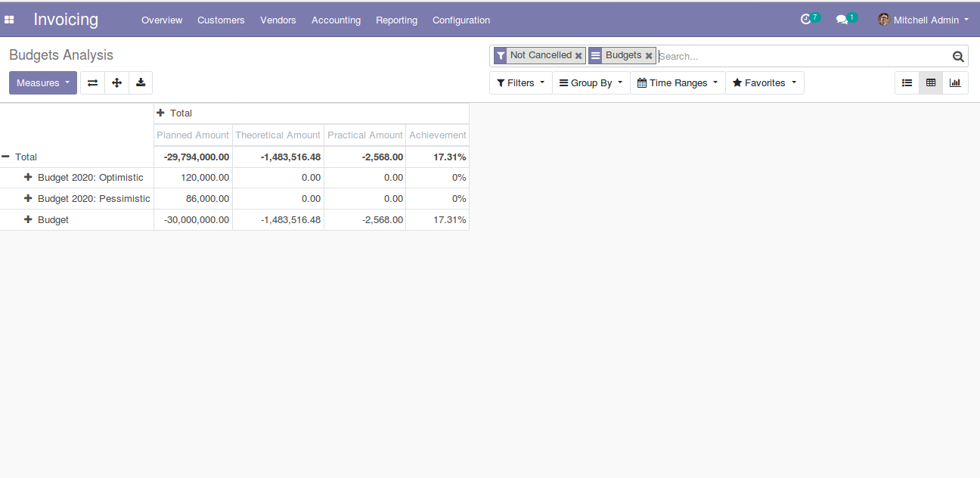Open the apps grid menu icon
The image size is (980, 478).
[x=9, y=20]
